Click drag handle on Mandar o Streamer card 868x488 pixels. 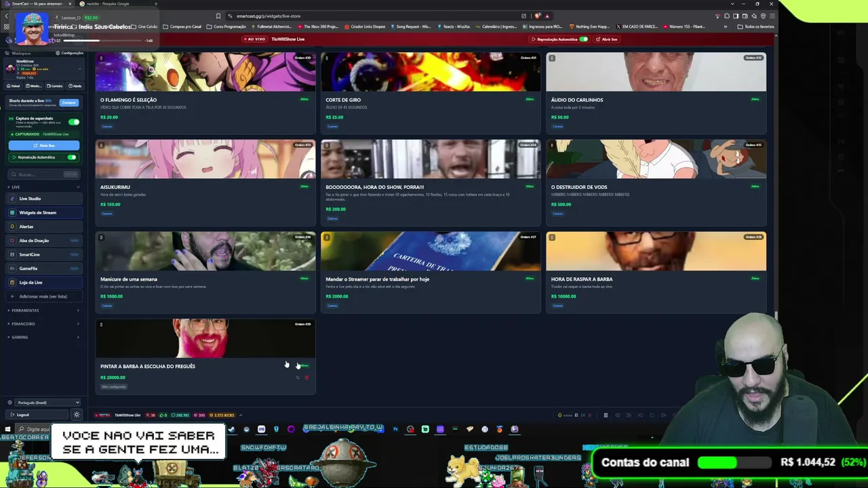click(x=327, y=237)
